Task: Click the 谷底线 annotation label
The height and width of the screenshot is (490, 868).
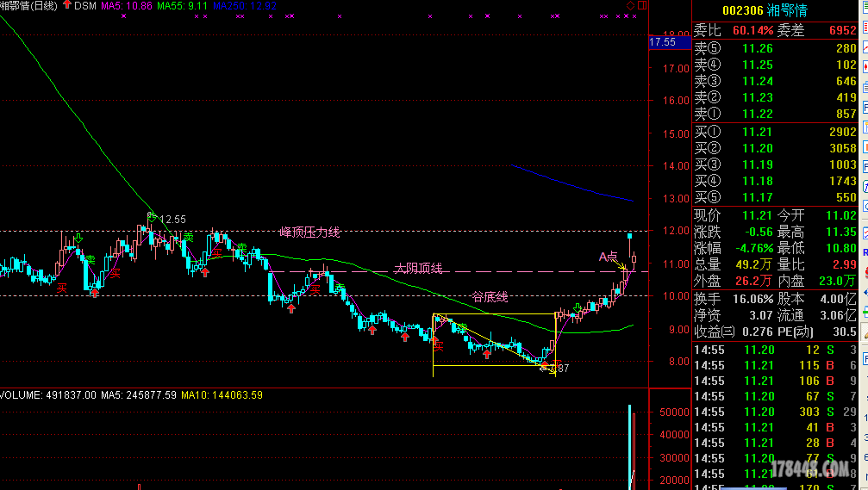Action: coord(490,297)
